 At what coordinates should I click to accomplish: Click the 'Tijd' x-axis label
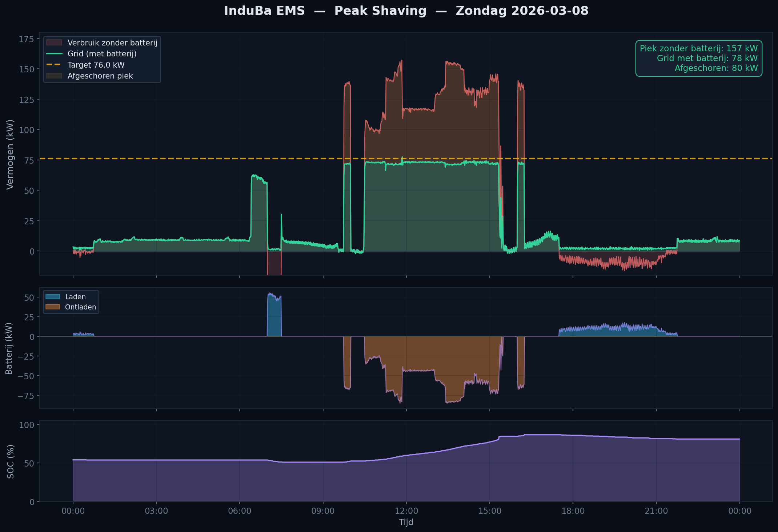pyautogui.click(x=406, y=523)
